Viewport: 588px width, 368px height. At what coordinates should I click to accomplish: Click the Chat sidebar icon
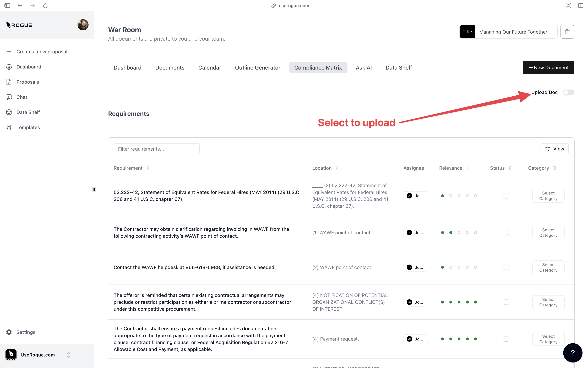[9, 97]
